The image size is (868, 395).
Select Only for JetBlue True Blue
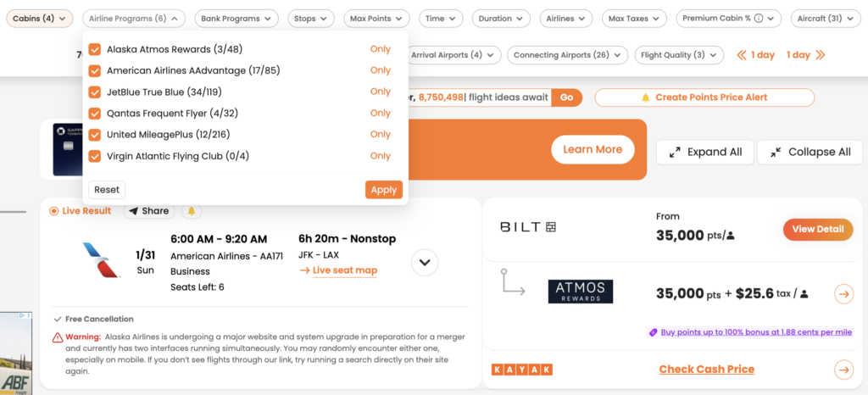coord(381,92)
